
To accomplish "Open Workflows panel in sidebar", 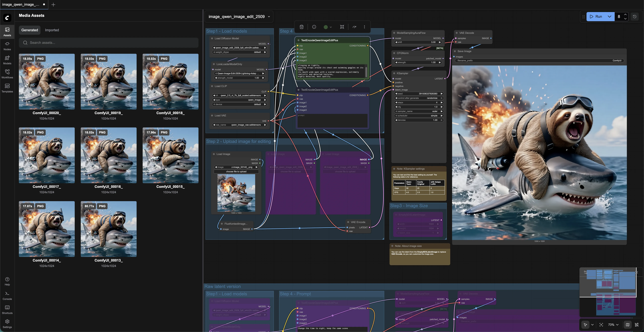I will coord(7,74).
